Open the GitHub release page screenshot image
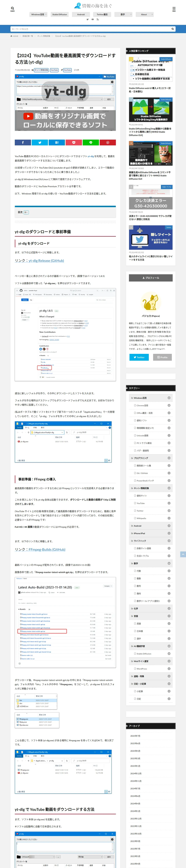The width and height of the screenshot is (186, 868). (65, 335)
